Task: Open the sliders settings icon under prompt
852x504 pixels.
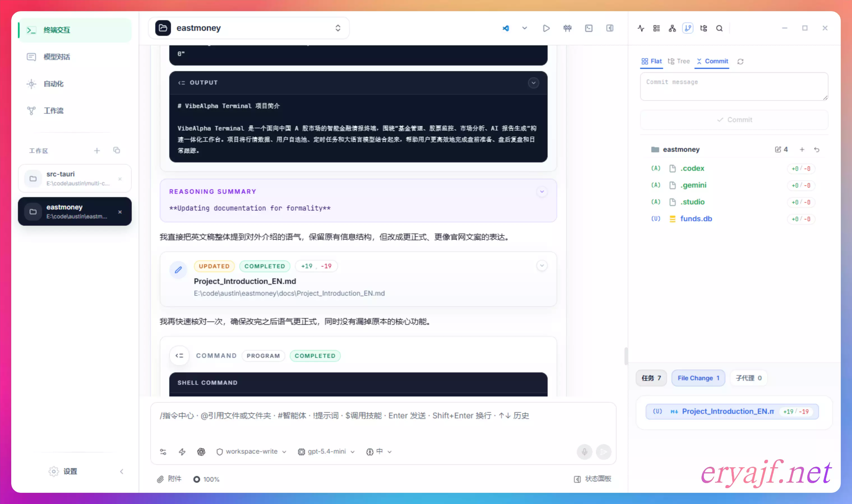Action: [163, 452]
